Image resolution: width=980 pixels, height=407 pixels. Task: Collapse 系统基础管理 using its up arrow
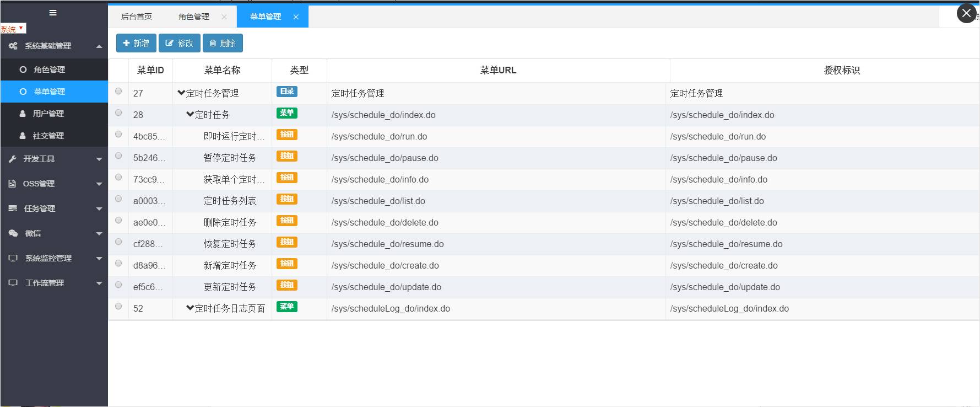[99, 46]
